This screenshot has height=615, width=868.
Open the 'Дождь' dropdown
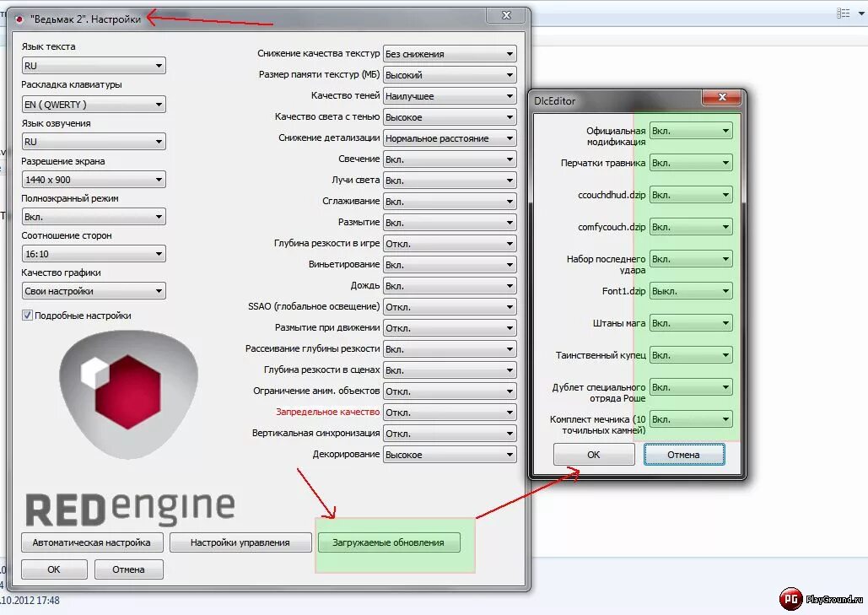[x=450, y=286]
